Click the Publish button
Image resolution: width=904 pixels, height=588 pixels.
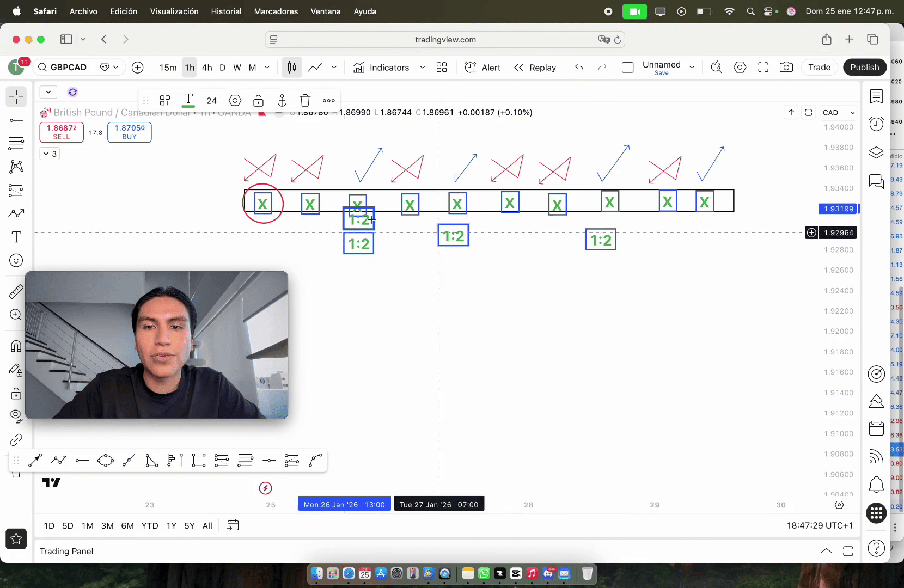tap(864, 68)
